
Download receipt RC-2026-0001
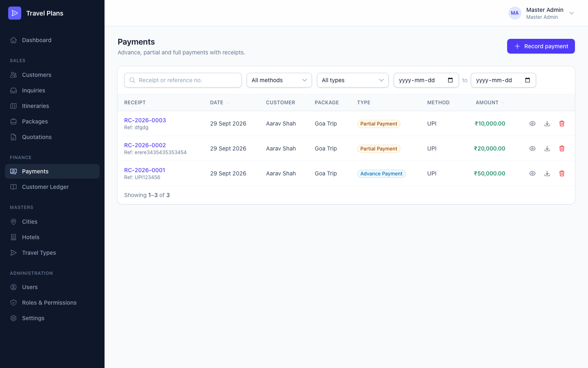547,173
